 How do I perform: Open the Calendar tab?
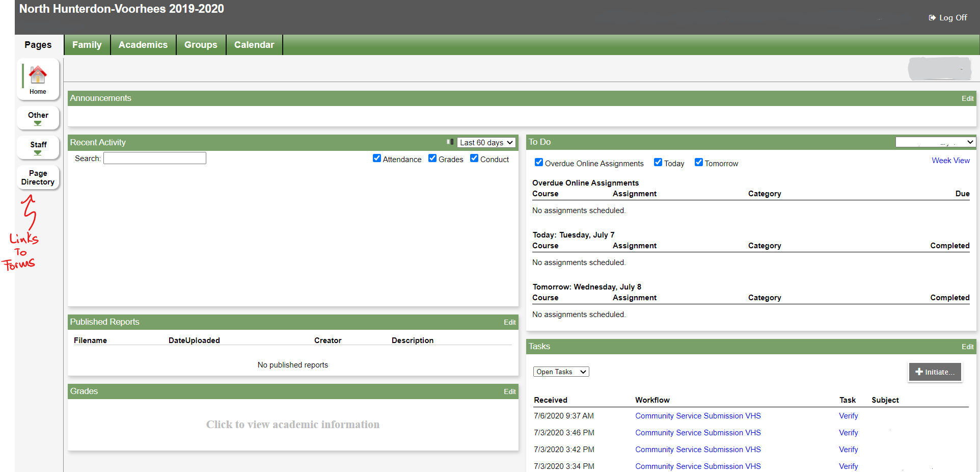click(x=254, y=45)
